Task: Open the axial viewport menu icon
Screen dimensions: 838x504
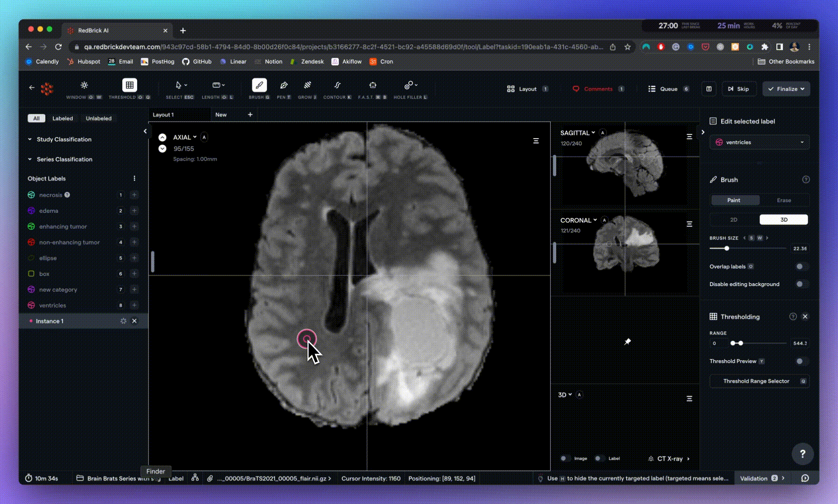Action: [x=536, y=141]
